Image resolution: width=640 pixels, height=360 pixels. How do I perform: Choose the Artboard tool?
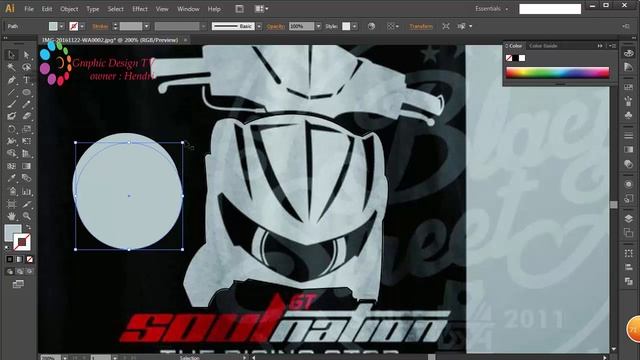[11, 203]
